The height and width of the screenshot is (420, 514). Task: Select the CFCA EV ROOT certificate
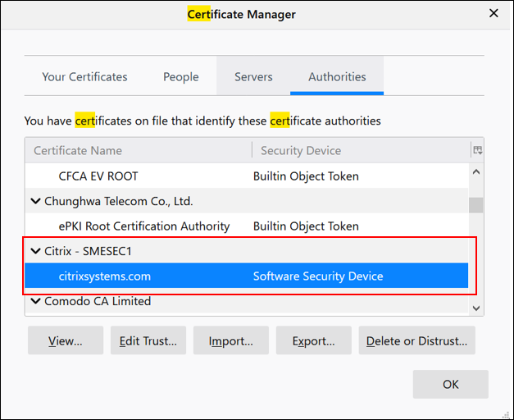coord(98,176)
